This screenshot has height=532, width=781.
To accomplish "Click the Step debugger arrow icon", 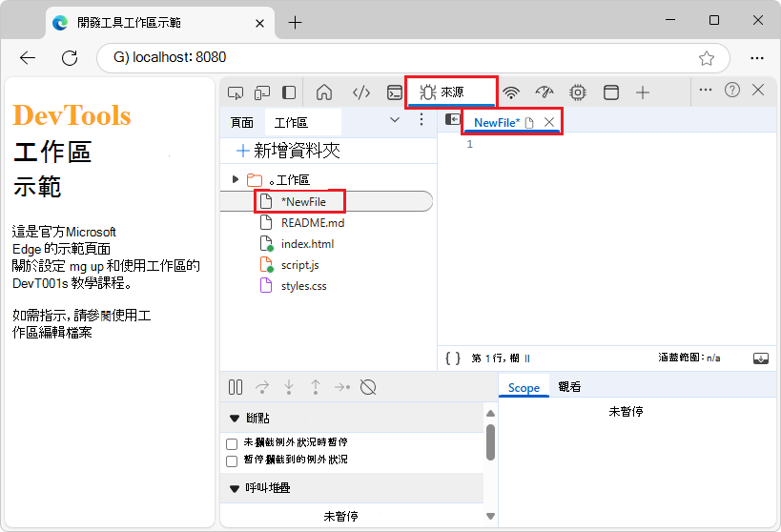I will tap(342, 387).
